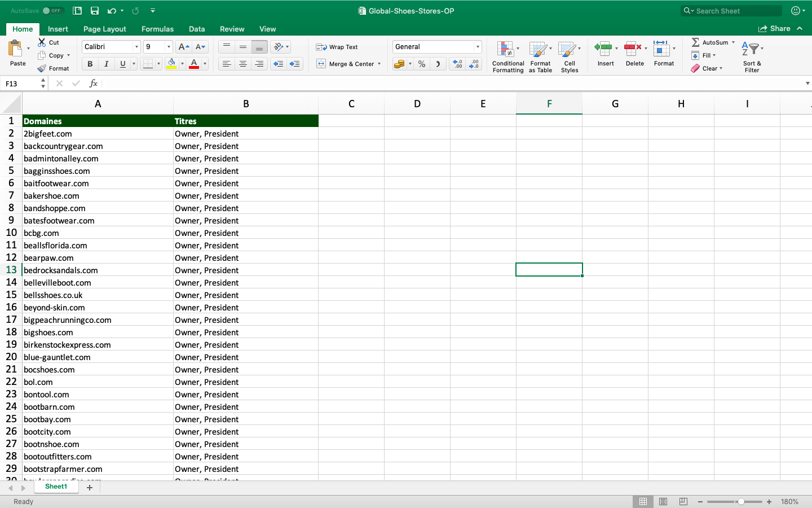The width and height of the screenshot is (812, 508).
Task: Switch to the Formulas tab
Action: pos(157,29)
